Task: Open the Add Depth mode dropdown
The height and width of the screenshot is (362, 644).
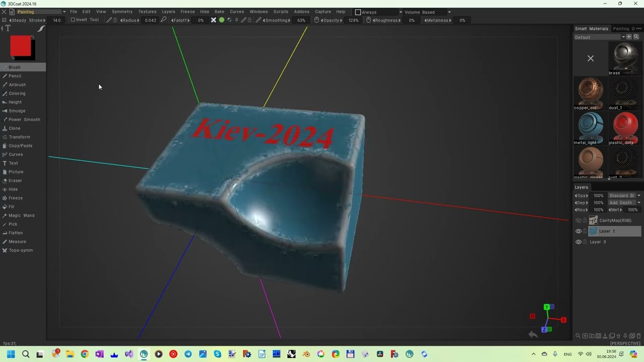Action: [x=624, y=203]
